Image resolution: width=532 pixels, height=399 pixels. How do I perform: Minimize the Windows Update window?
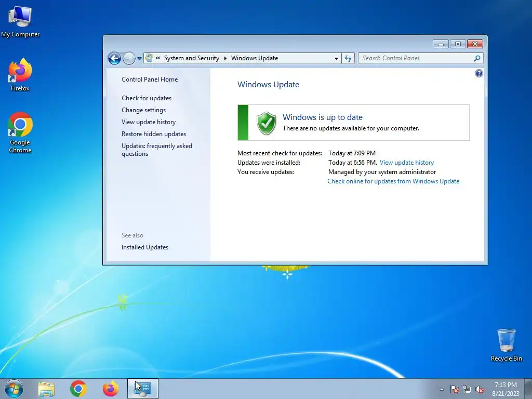click(x=441, y=44)
